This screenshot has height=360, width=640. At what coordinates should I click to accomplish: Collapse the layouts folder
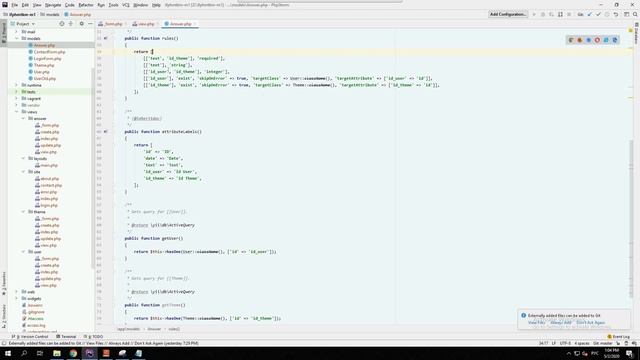click(x=24, y=158)
